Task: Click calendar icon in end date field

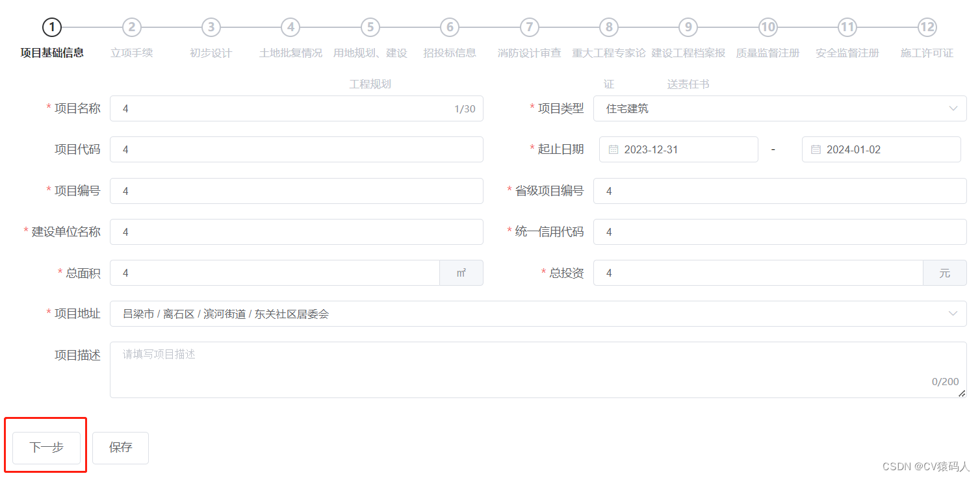Action: [x=816, y=149]
